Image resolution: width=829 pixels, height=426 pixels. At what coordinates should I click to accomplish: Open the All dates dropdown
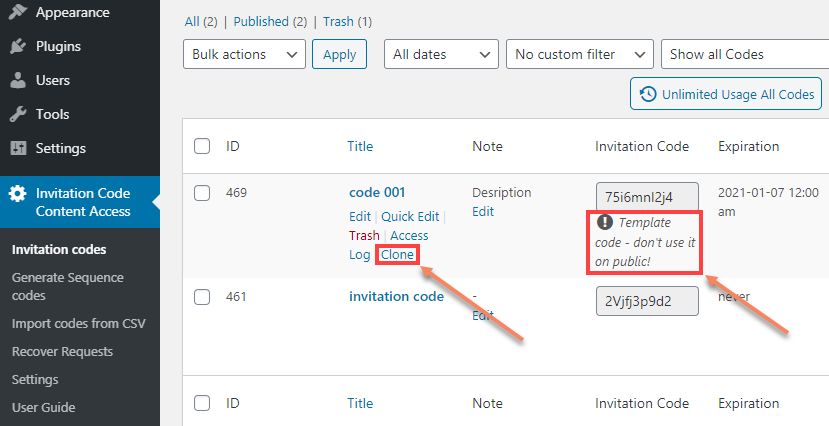coord(441,54)
